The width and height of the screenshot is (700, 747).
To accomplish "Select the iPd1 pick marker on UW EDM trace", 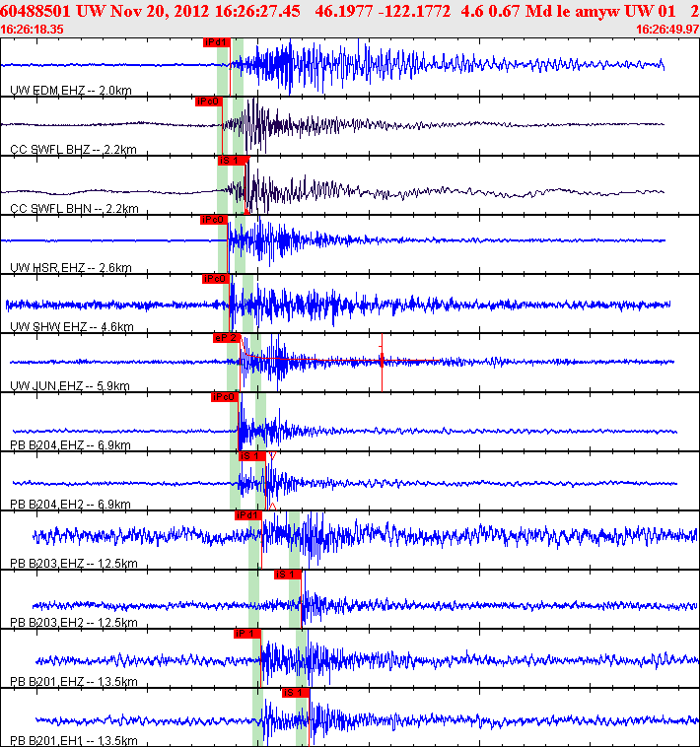I will click(216, 42).
